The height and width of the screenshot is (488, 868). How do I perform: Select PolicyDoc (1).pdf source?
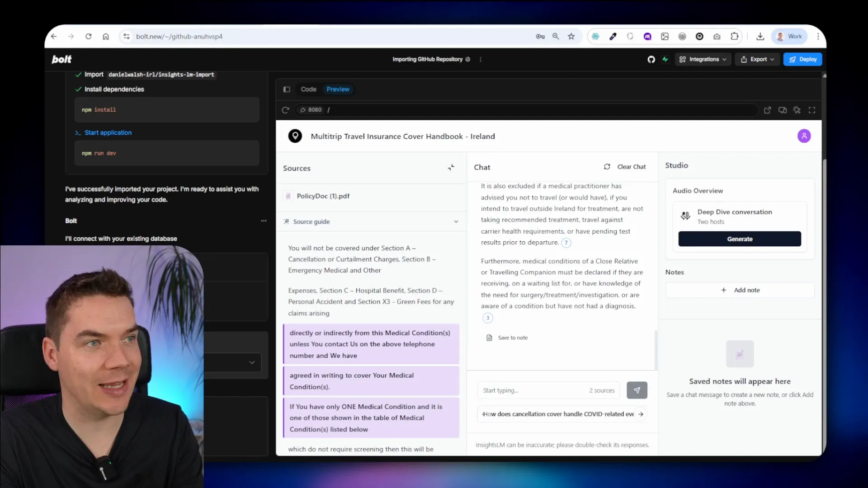[x=371, y=196]
